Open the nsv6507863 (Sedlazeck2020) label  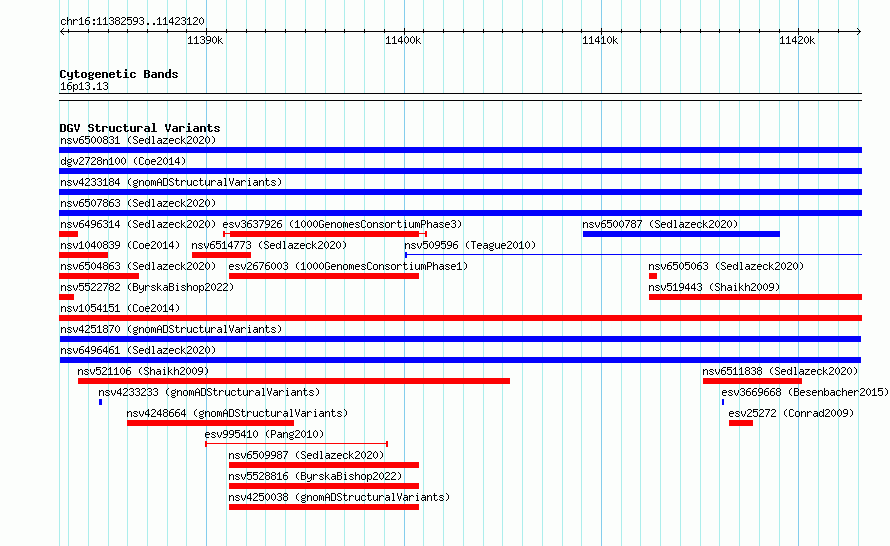tap(138, 203)
